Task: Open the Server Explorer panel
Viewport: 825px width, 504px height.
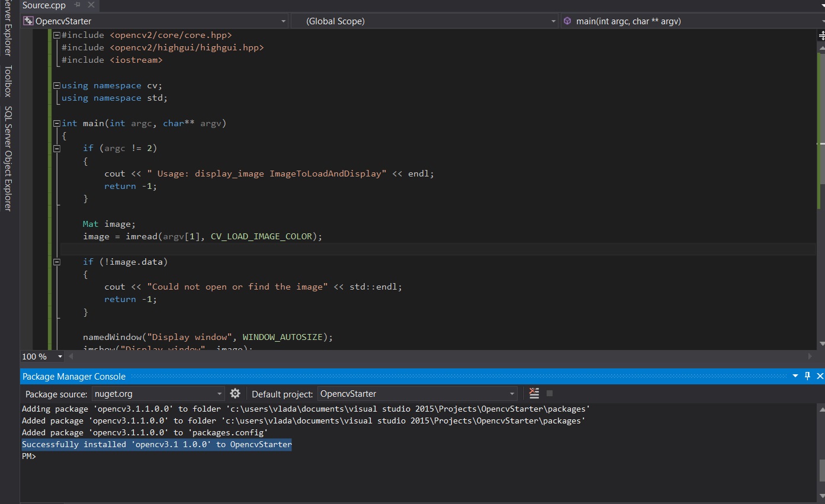Action: pyautogui.click(x=8, y=24)
